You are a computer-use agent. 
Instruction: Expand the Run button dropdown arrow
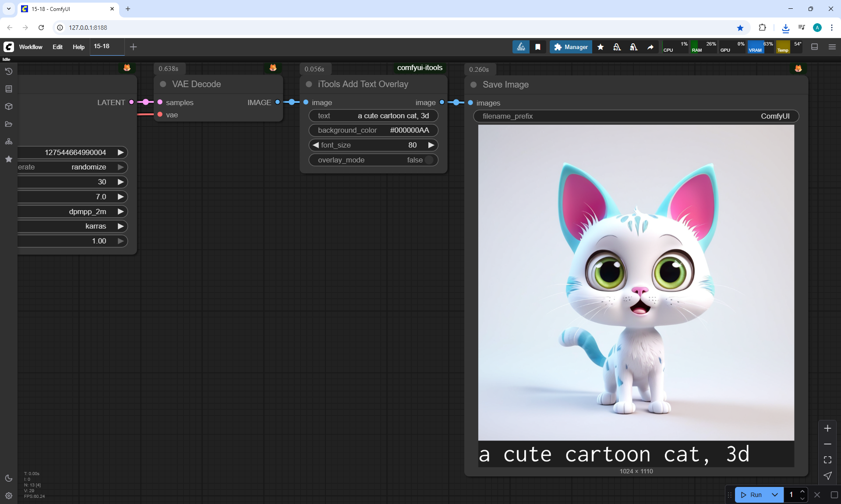774,495
